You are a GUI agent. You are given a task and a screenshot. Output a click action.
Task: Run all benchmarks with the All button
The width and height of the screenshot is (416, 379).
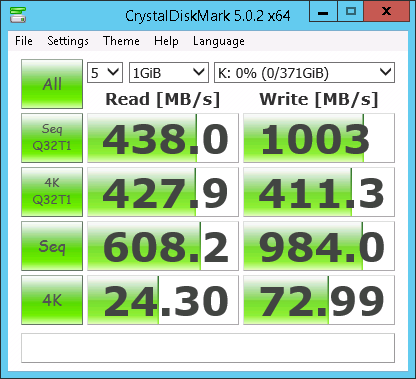point(52,84)
